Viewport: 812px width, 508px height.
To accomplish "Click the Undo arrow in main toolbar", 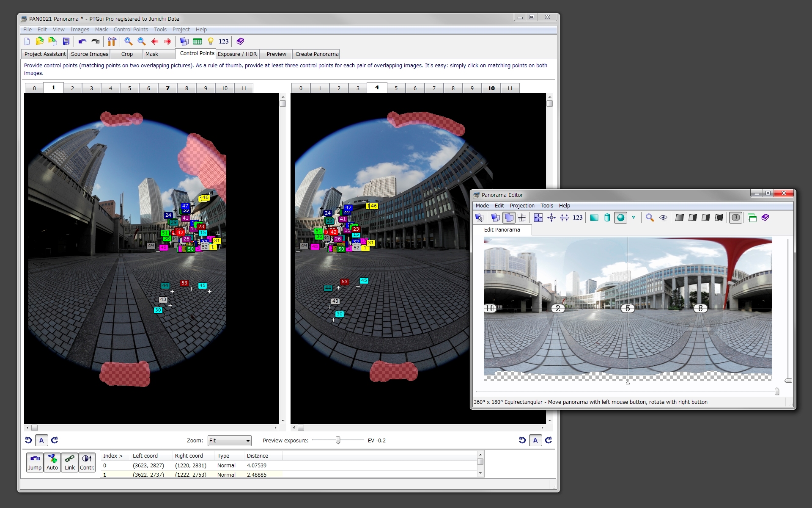I will pos(82,41).
